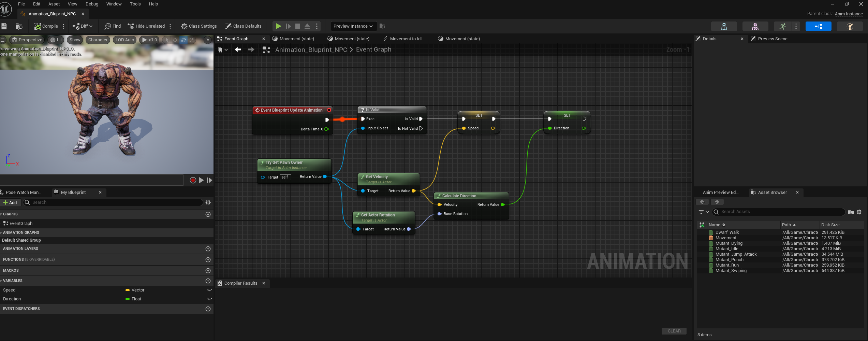Click the Search Assets input field
This screenshot has height=341, width=868.
click(x=778, y=212)
